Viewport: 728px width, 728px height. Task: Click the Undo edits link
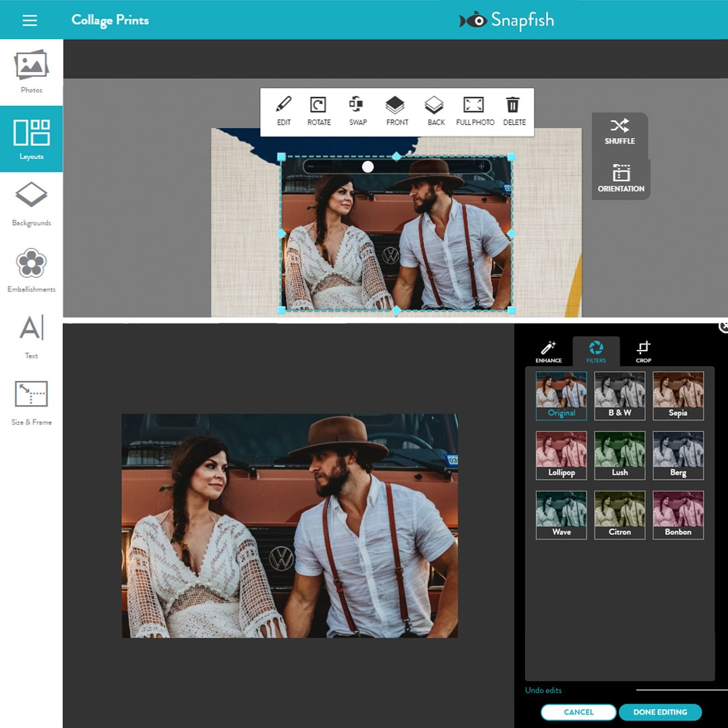(x=543, y=690)
